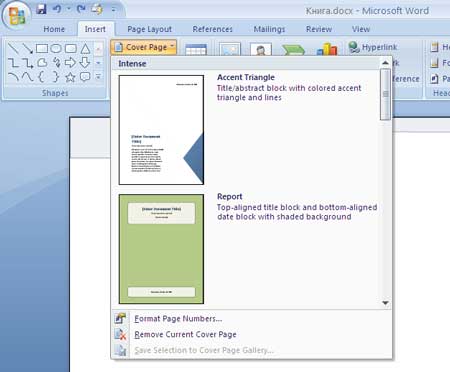Undo the last action

point(57,9)
